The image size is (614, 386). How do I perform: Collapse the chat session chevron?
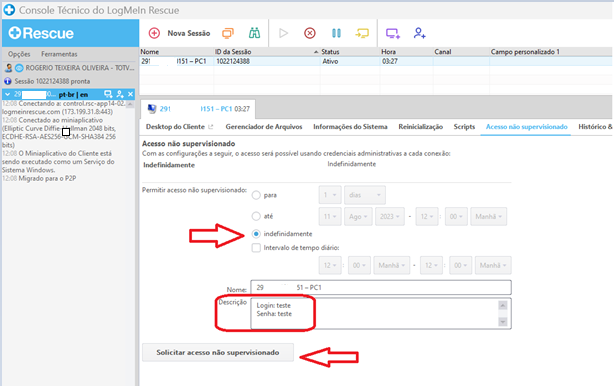(x=7, y=94)
